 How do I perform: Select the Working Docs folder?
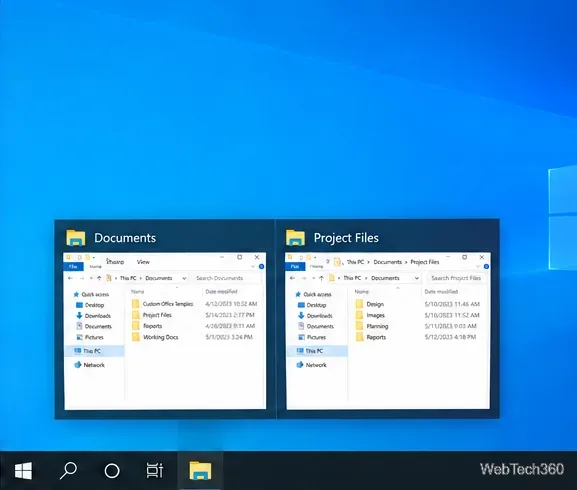155,337
